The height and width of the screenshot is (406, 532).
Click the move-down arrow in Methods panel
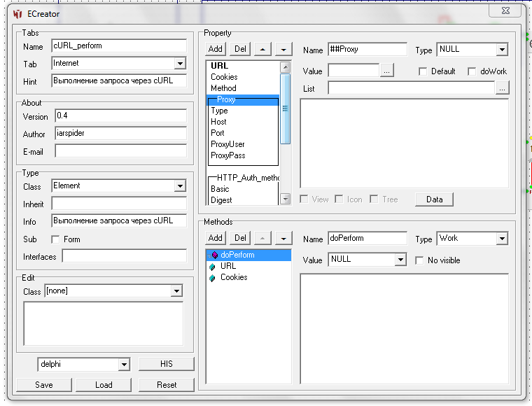point(283,238)
